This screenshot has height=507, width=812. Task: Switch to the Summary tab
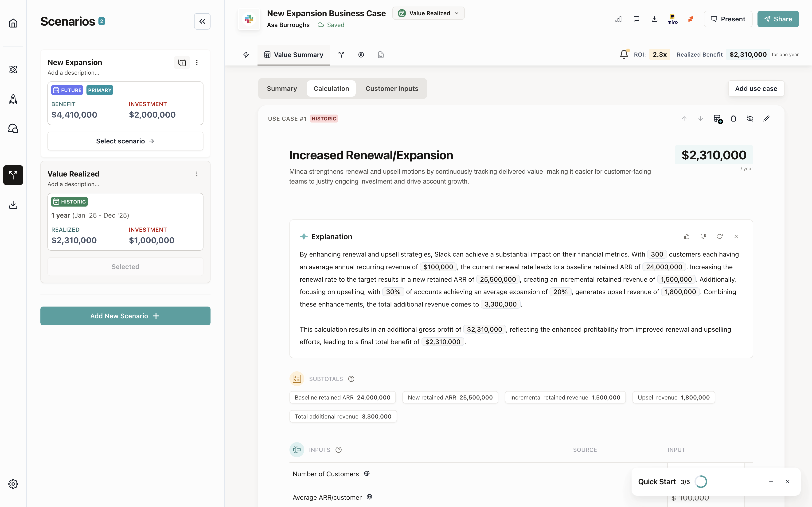coord(281,88)
